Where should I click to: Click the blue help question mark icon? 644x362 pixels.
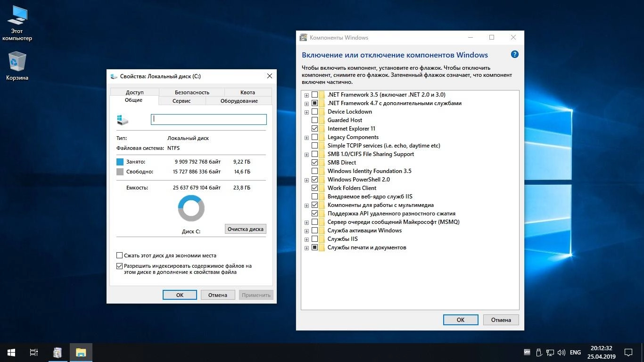[515, 54]
